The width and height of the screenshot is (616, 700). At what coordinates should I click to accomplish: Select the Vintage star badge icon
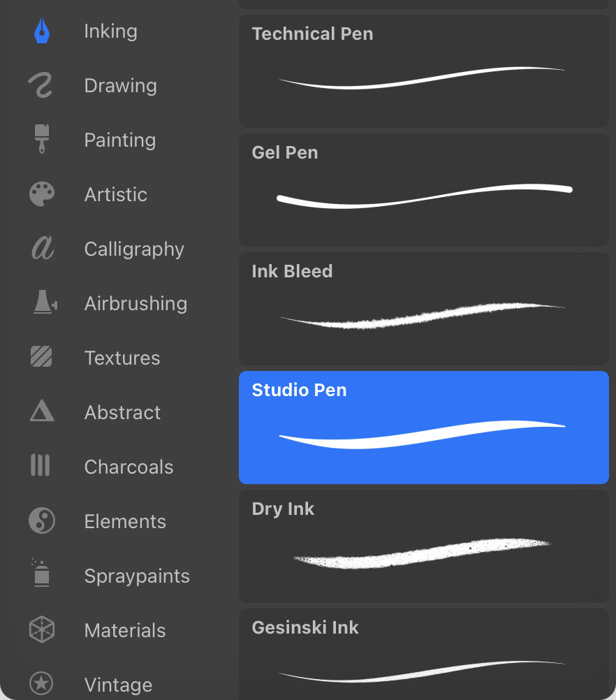(x=41, y=684)
